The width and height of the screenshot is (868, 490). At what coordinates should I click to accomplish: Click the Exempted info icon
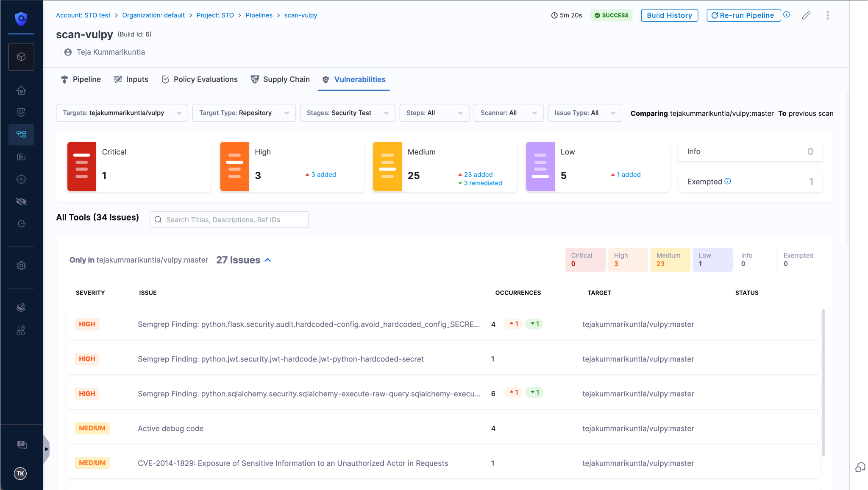click(728, 181)
